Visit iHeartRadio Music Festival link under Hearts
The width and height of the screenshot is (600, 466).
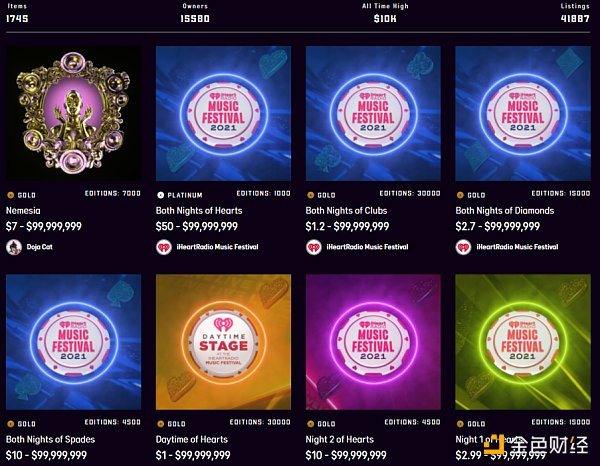[217, 247]
